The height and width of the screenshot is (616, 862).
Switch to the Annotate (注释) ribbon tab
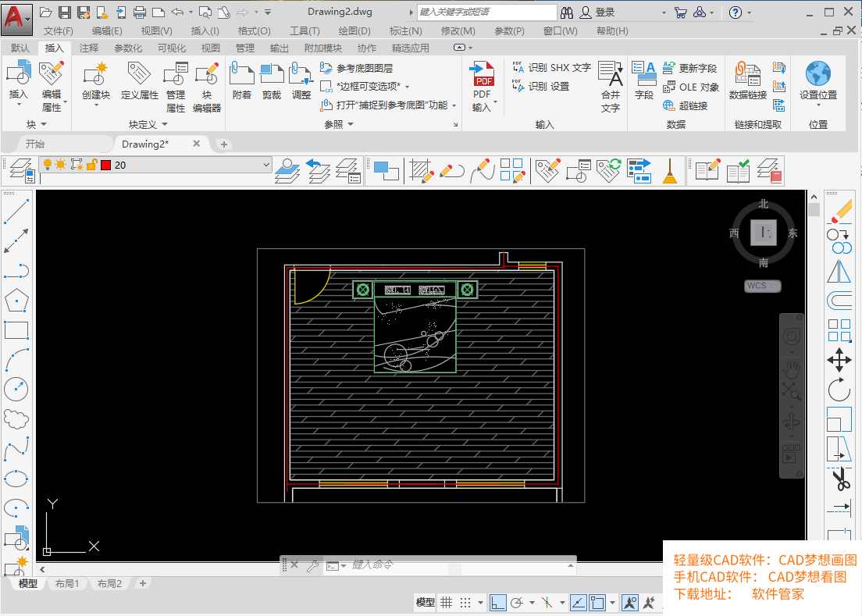88,48
